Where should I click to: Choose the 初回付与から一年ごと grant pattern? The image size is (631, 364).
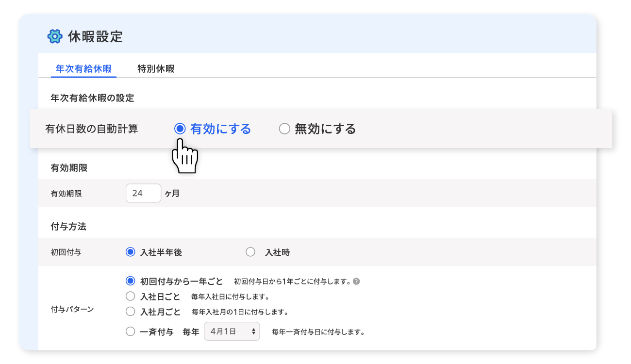coord(130,281)
